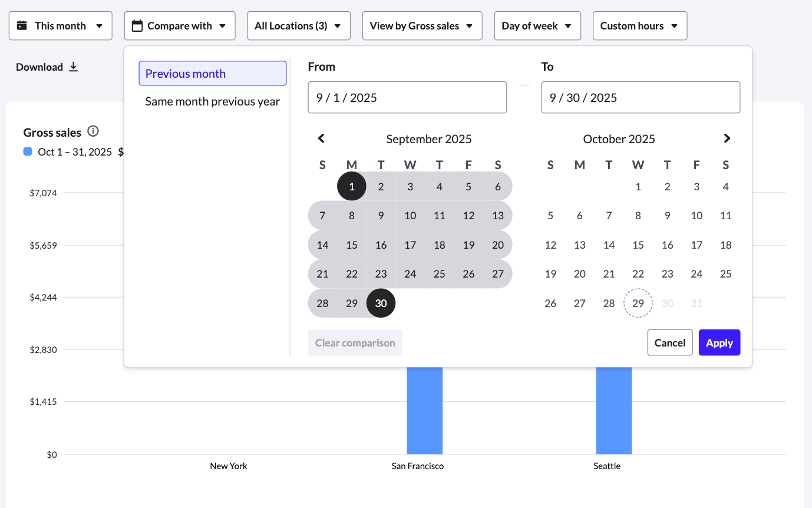Select September 15 in the calendar

coord(352,245)
